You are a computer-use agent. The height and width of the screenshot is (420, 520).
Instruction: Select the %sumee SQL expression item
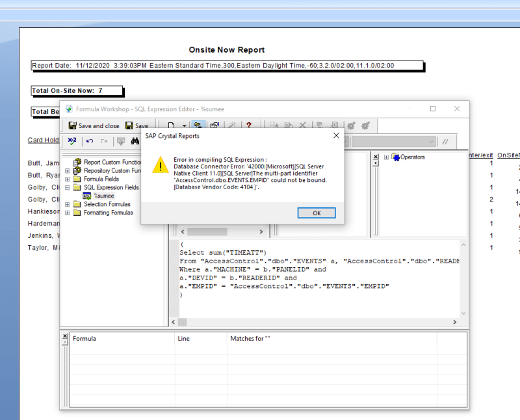(103, 196)
